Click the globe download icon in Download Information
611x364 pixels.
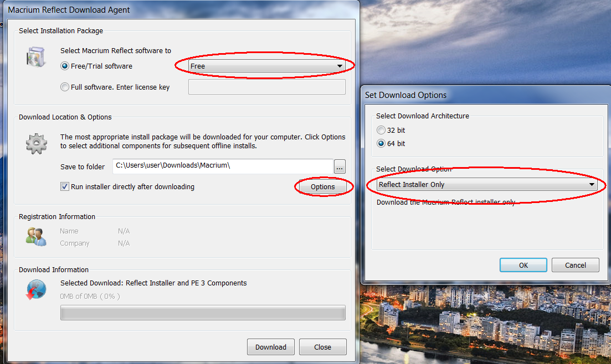pyautogui.click(x=36, y=290)
